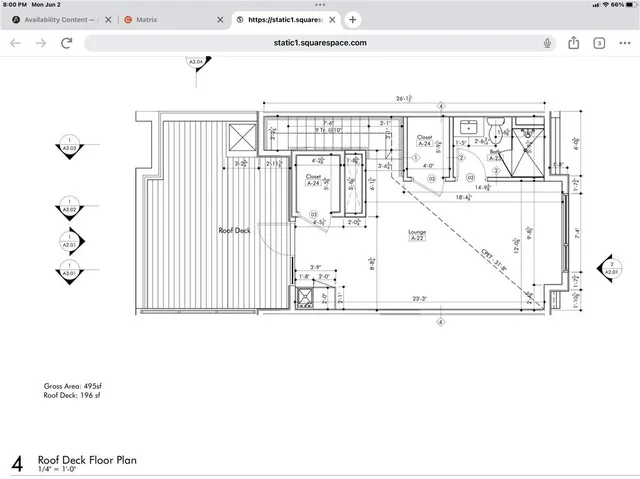This screenshot has height=479, width=640.
Task: Open the three-dot browser menu
Action: [x=623, y=43]
